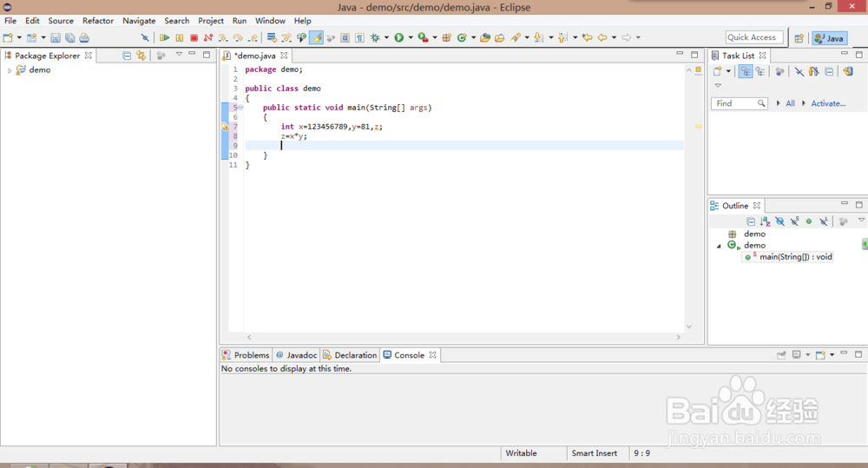Image resolution: width=868 pixels, height=468 pixels.
Task: Click the New file toolbar icon
Action: click(x=8, y=37)
